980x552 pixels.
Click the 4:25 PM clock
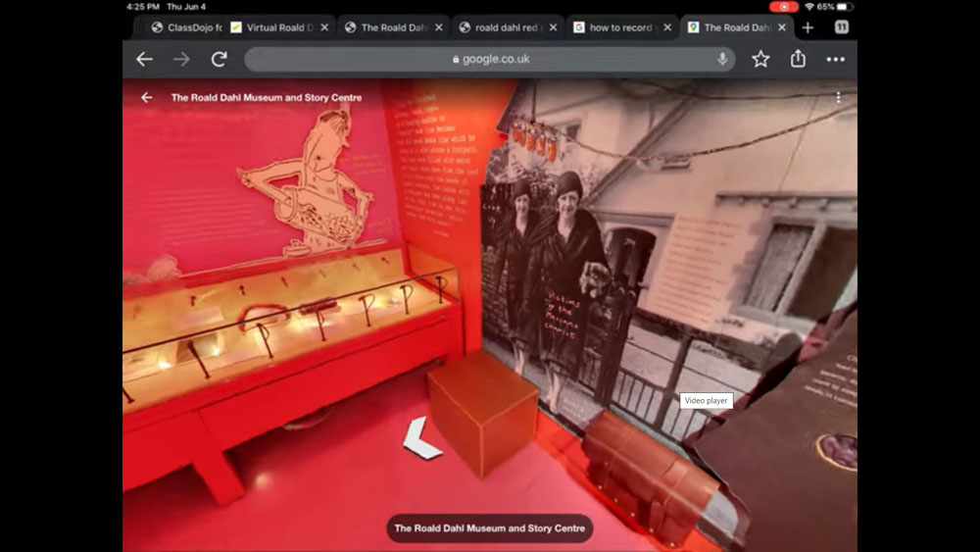point(142,7)
